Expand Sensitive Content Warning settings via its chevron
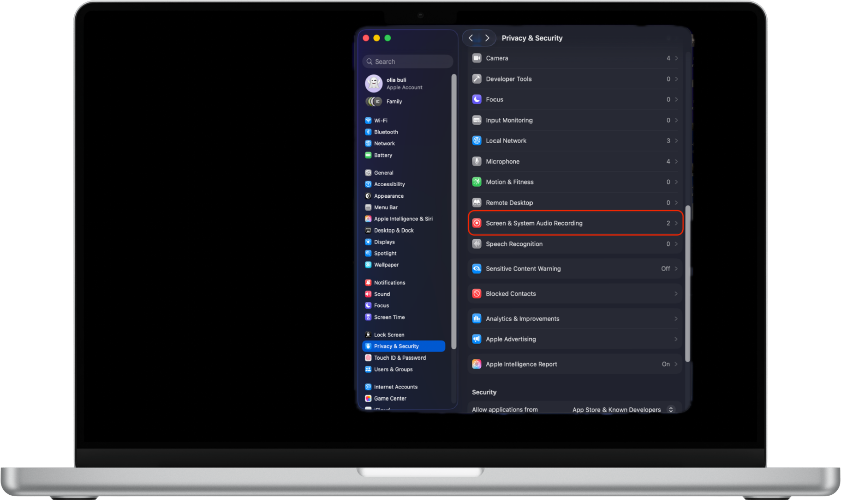Screen dimensions: 841x504 tap(676, 269)
